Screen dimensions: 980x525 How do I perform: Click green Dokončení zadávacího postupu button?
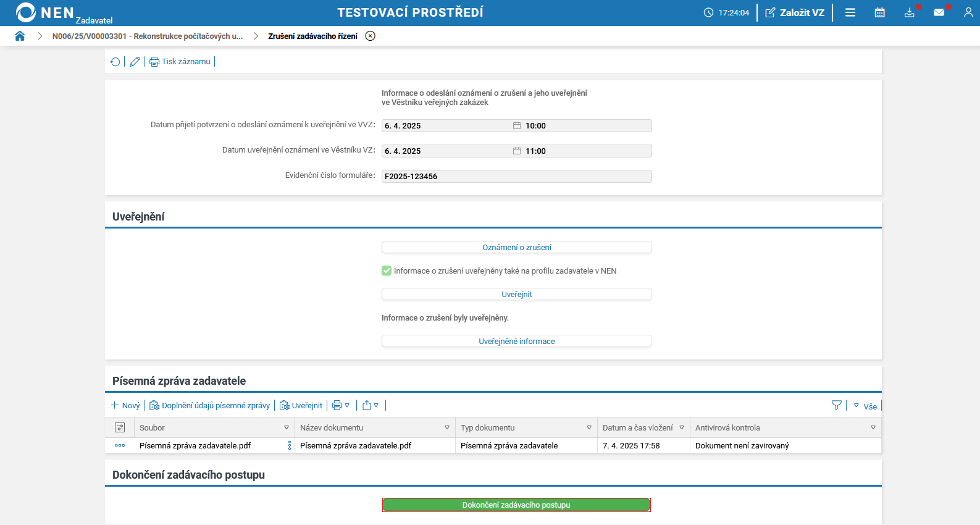[516, 505]
